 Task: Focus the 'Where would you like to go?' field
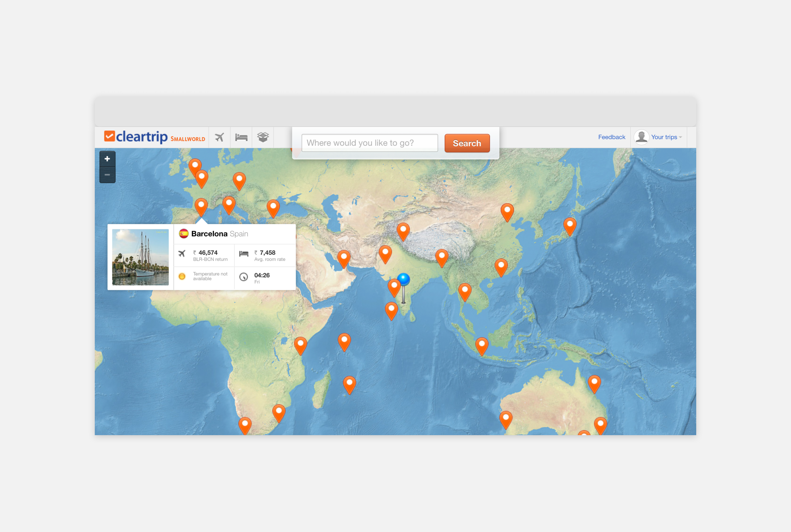(x=370, y=143)
